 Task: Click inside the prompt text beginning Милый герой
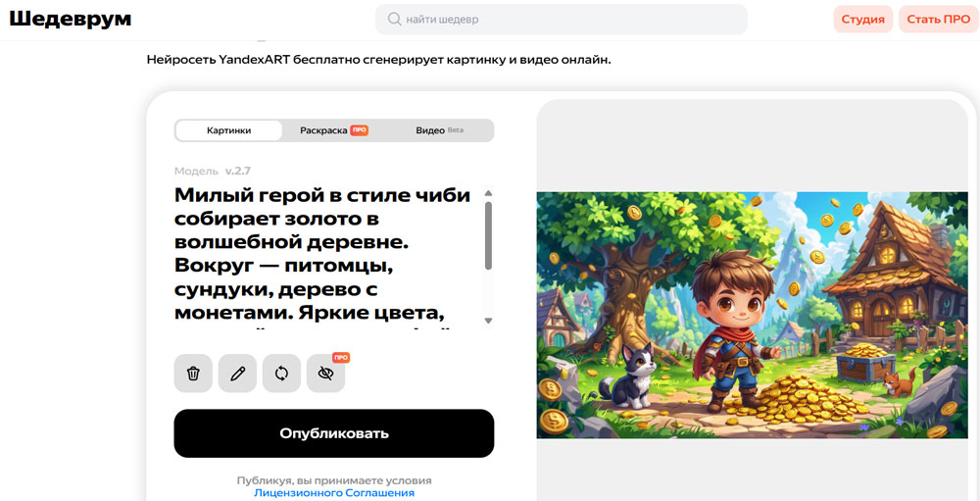[x=323, y=255]
